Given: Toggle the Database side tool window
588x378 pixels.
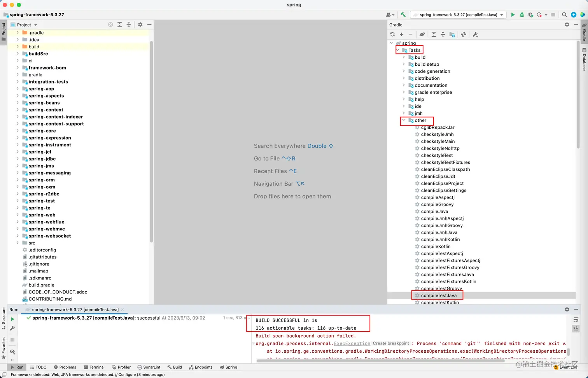Looking at the screenshot, I should [x=584, y=60].
